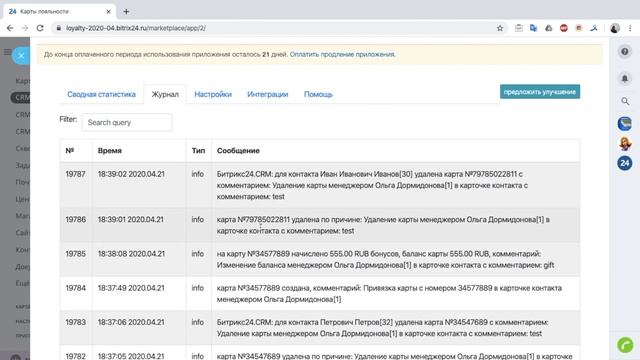Click the Google Translate extension icon

click(x=533, y=28)
